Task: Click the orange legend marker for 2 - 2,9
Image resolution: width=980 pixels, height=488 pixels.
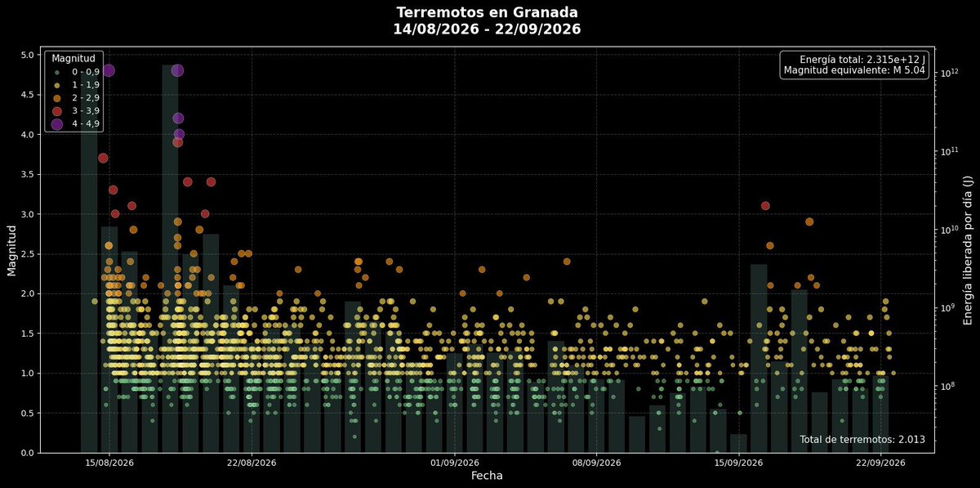Action: [x=57, y=98]
